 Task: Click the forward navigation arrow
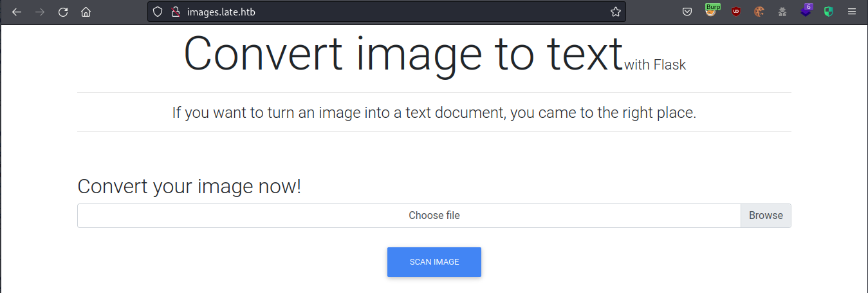[40, 12]
